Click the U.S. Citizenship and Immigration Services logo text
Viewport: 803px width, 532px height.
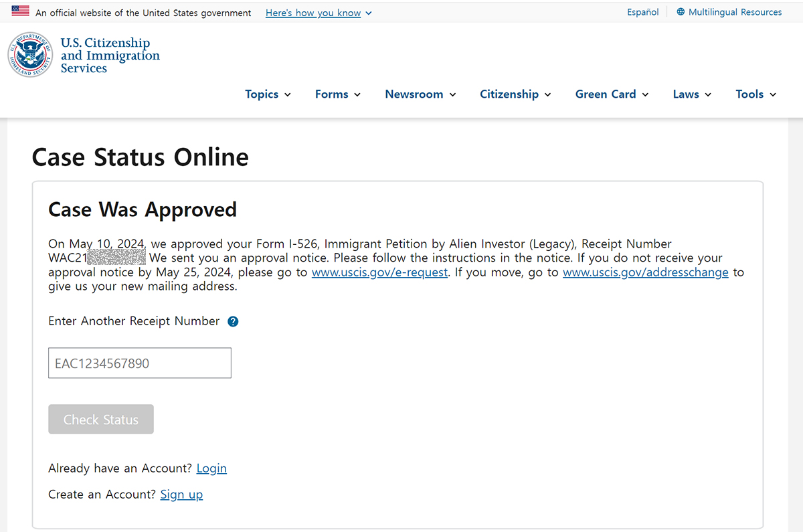click(x=110, y=56)
